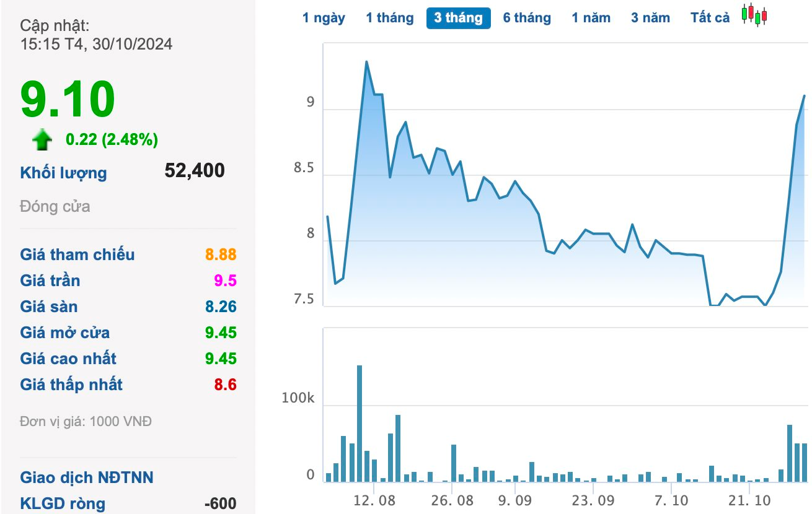The height and width of the screenshot is (514, 812).
Task: Click the 'Giá tham chiếu' label
Action: coord(77,255)
